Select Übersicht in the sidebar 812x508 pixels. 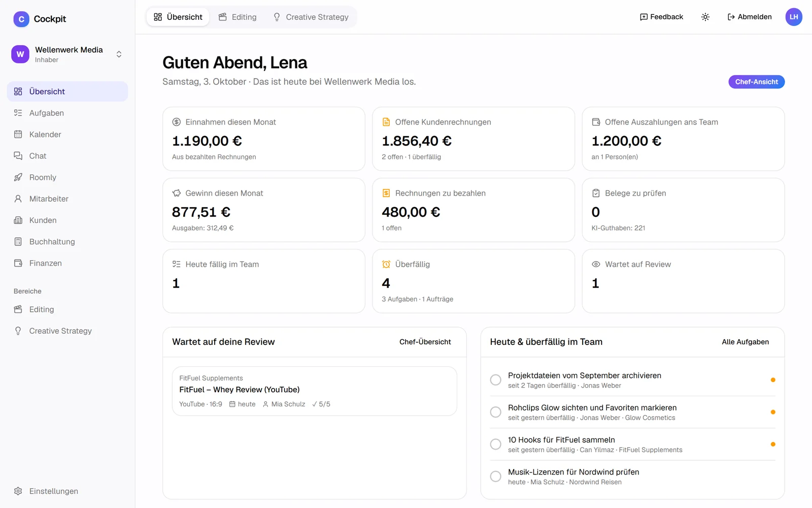coord(67,91)
